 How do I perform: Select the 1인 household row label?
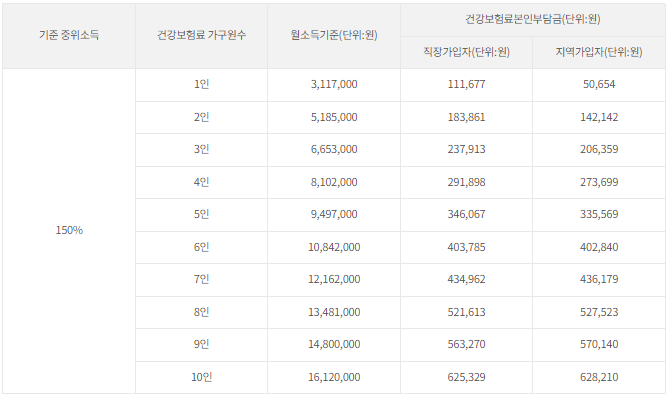[201, 84]
